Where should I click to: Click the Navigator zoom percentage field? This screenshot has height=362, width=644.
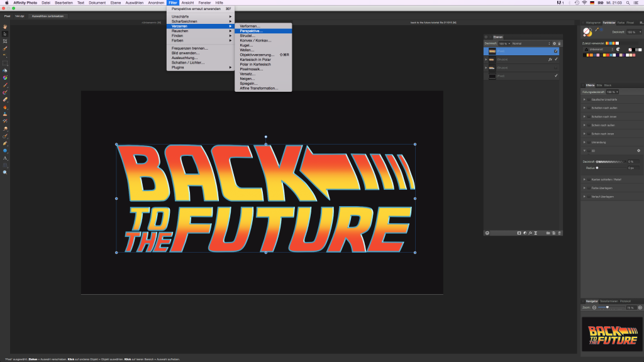(x=630, y=308)
